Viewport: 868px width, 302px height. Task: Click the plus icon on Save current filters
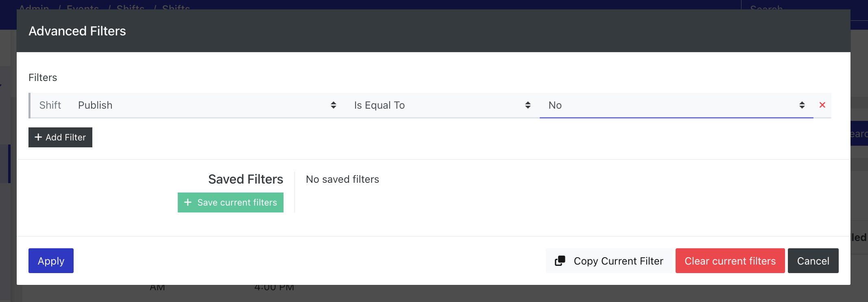(188, 202)
